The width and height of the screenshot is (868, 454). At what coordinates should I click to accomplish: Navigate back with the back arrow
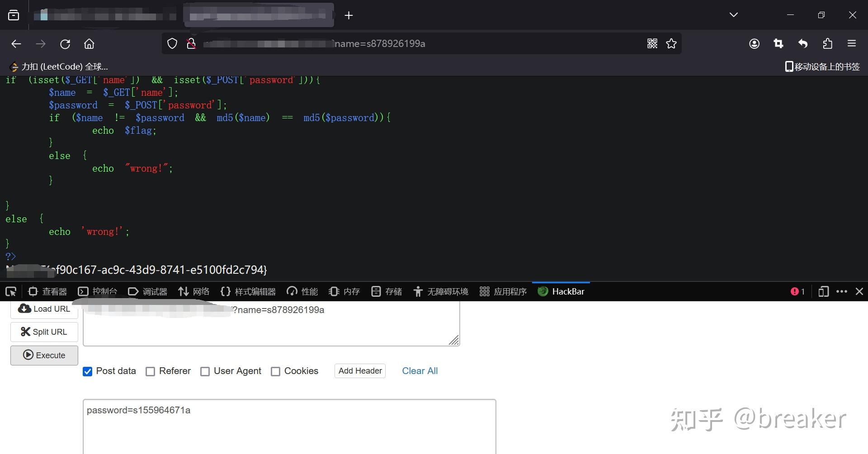pos(16,43)
